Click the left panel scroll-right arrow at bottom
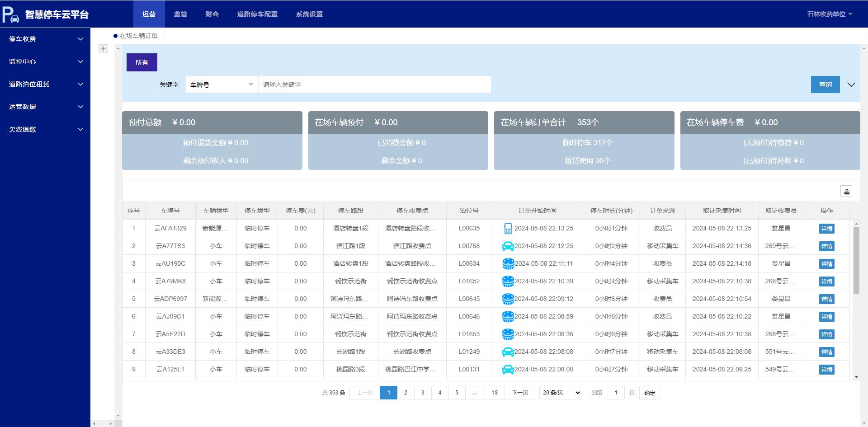This screenshot has height=427, width=868. [110, 423]
